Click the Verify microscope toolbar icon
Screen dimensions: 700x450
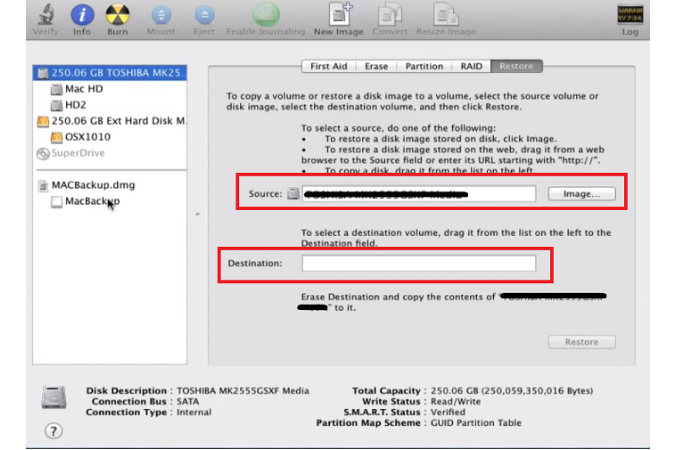tap(46, 15)
